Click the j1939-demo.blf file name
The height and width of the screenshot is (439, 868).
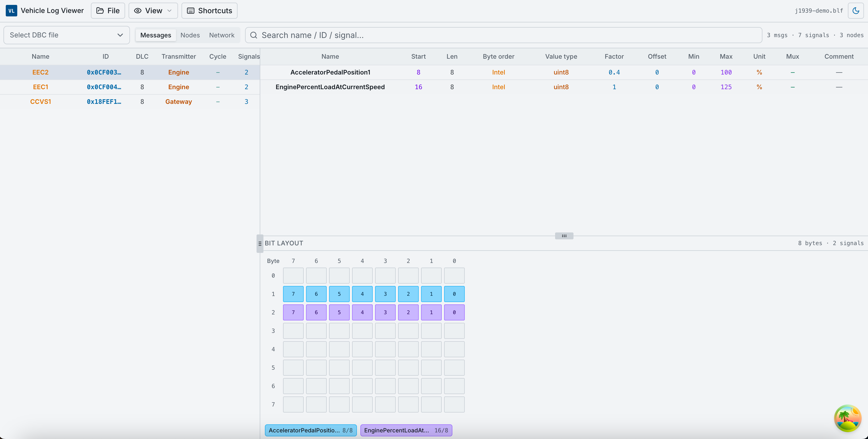click(819, 11)
